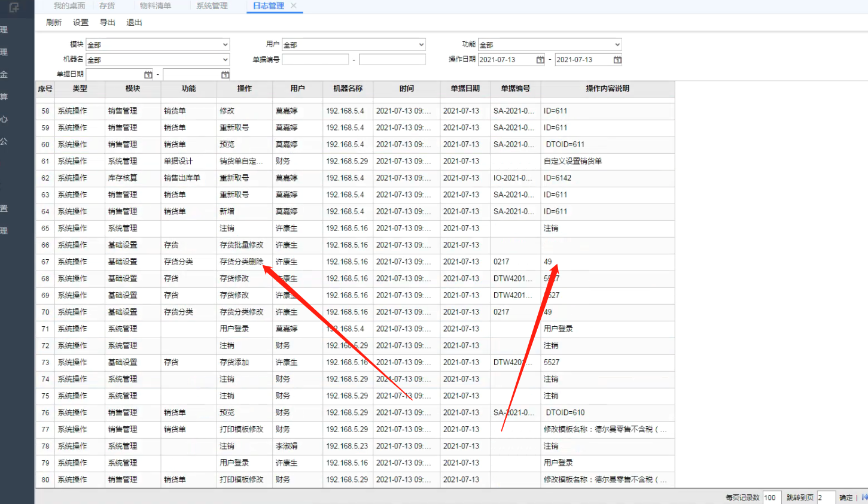Confirm page jump with 确定
The image size is (868, 504).
tap(846, 497)
